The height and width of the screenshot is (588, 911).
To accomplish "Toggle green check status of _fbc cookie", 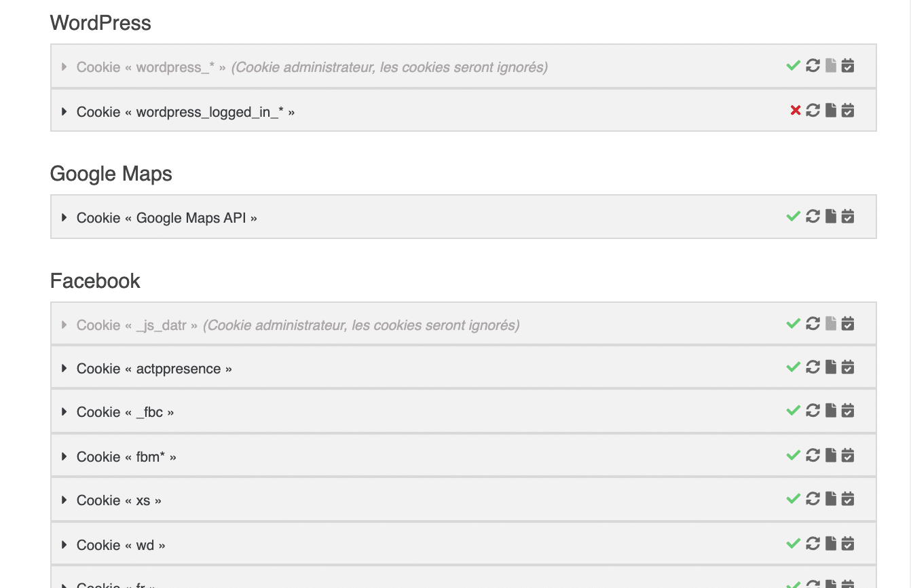I will click(793, 411).
